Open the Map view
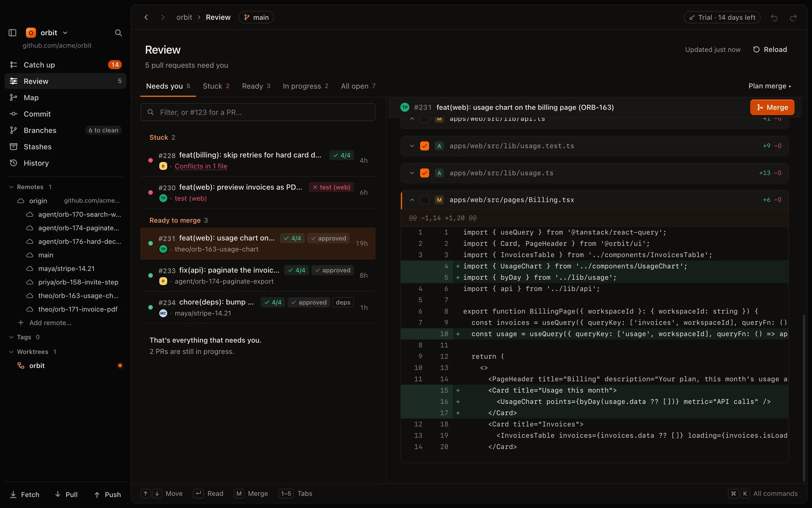 [65, 97]
